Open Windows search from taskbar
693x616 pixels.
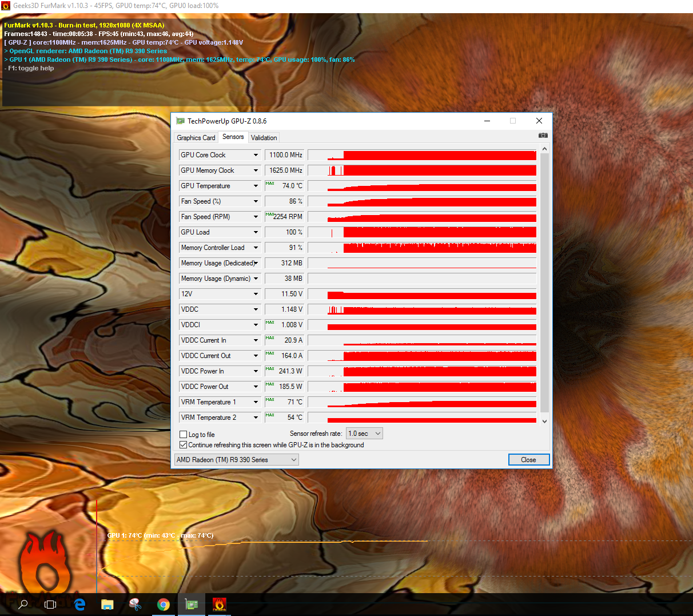click(x=23, y=604)
